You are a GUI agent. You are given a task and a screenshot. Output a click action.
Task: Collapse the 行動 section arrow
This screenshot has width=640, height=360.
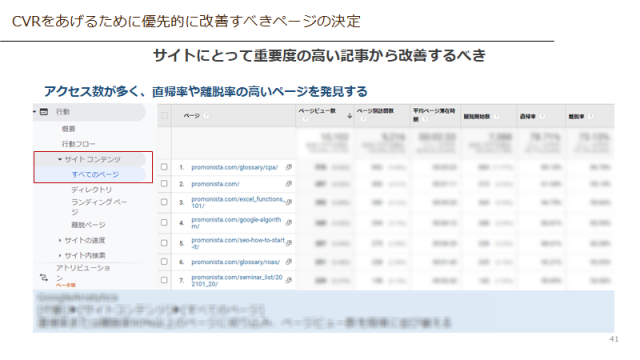(x=35, y=112)
